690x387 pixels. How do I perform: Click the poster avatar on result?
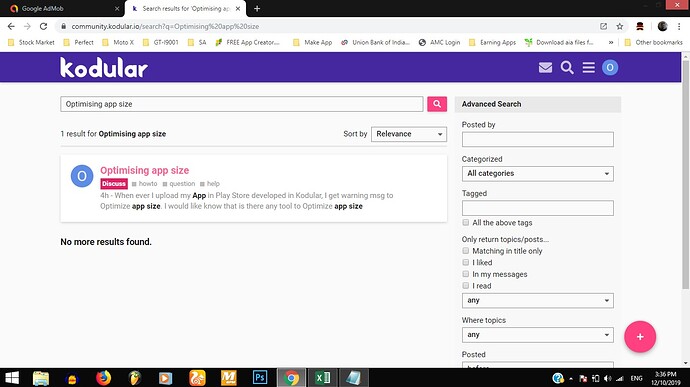(x=82, y=176)
